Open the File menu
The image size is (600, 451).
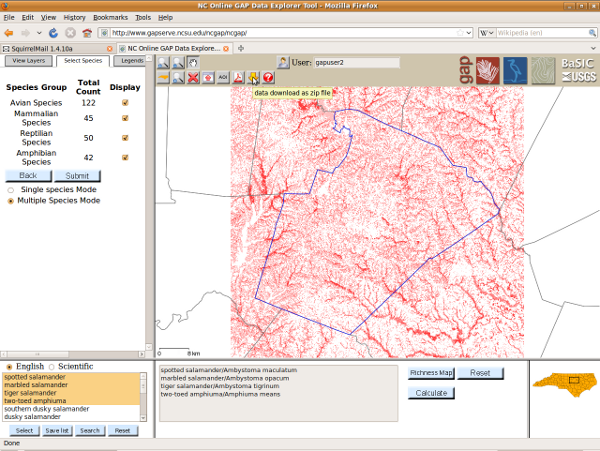click(x=9, y=18)
